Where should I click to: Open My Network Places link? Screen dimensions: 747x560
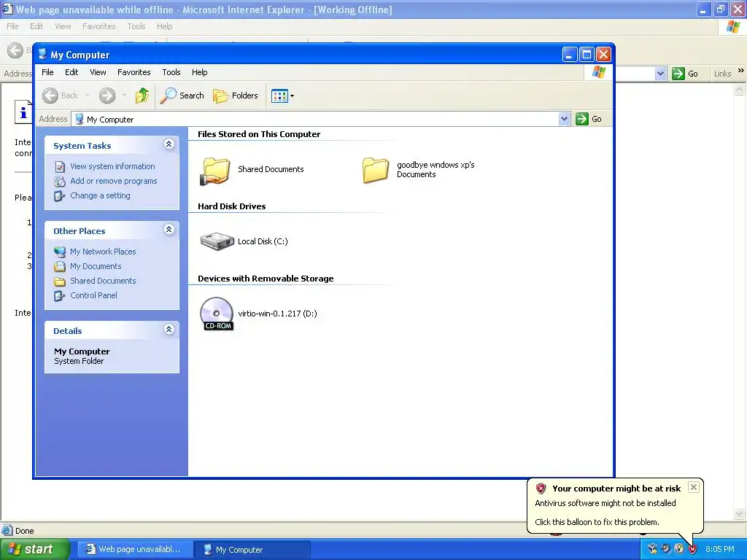point(103,252)
